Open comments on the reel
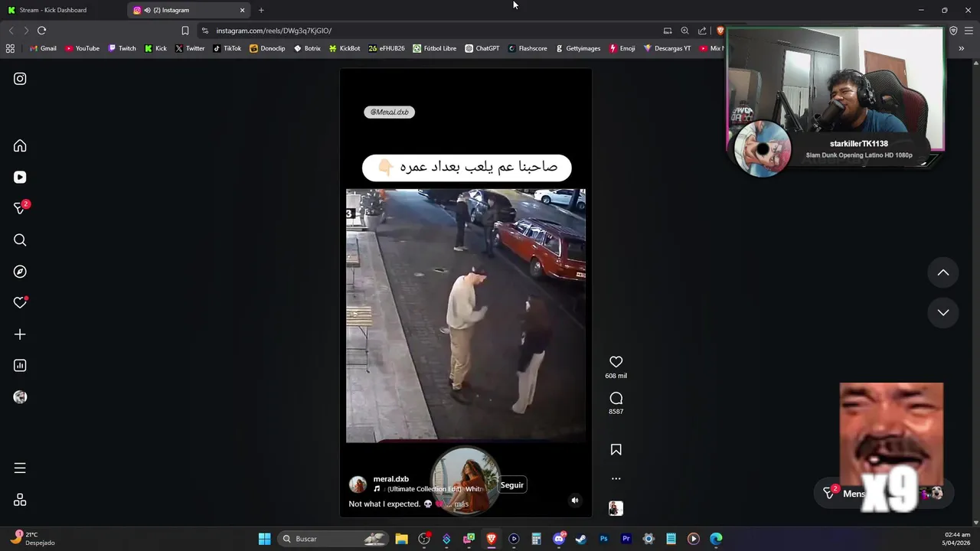 616,398
